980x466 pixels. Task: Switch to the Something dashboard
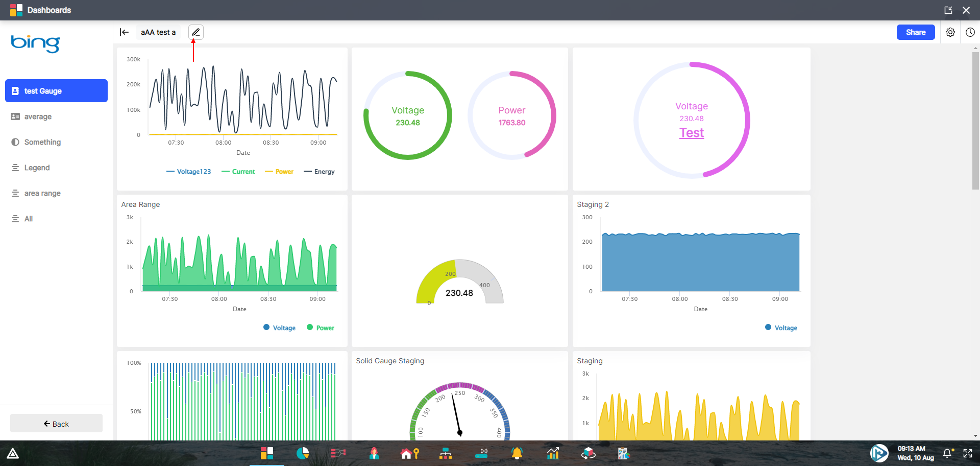pos(42,142)
